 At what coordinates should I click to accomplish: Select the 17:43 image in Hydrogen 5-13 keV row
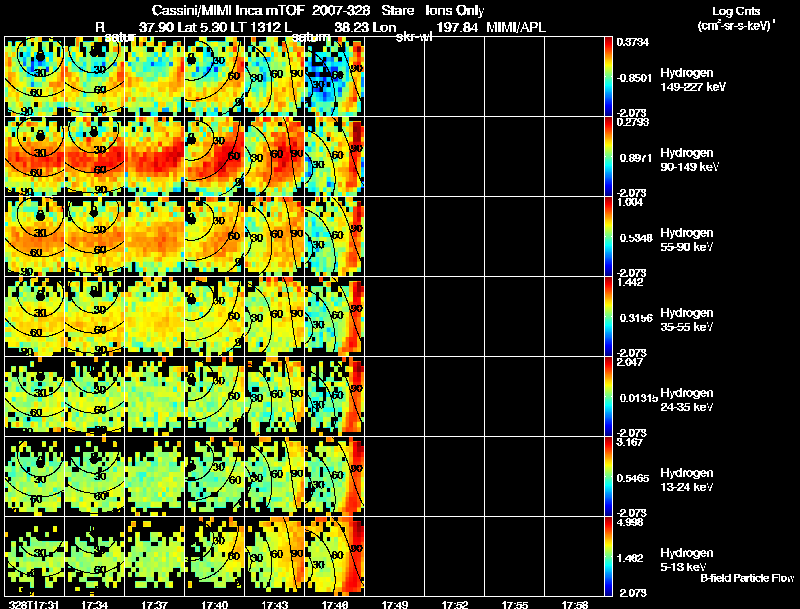pyautogui.click(x=274, y=556)
